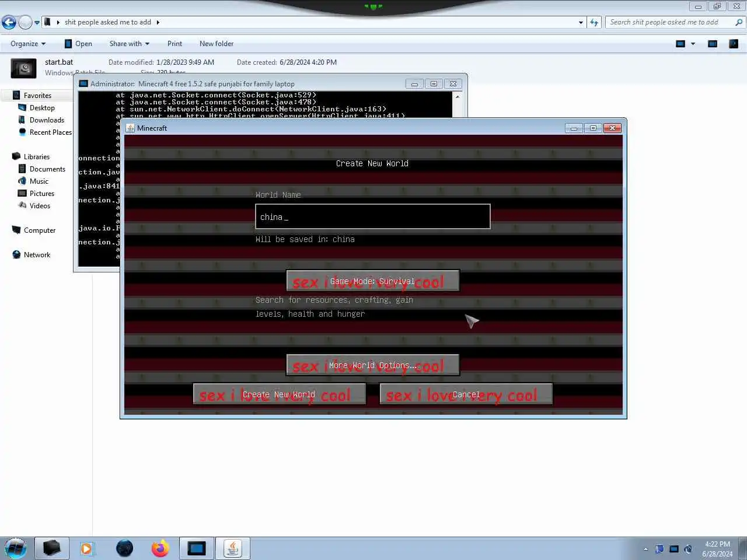Open Videos library in navigation pane
The image size is (747, 560).
coord(40,206)
